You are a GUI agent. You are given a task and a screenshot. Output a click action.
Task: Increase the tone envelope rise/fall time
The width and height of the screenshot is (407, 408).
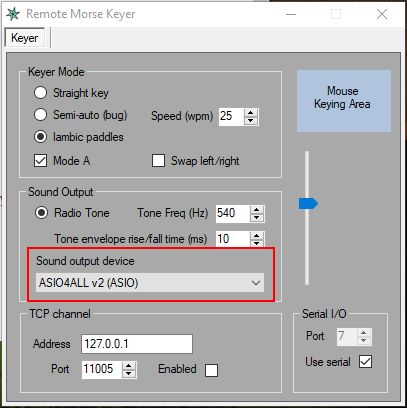[256, 235]
